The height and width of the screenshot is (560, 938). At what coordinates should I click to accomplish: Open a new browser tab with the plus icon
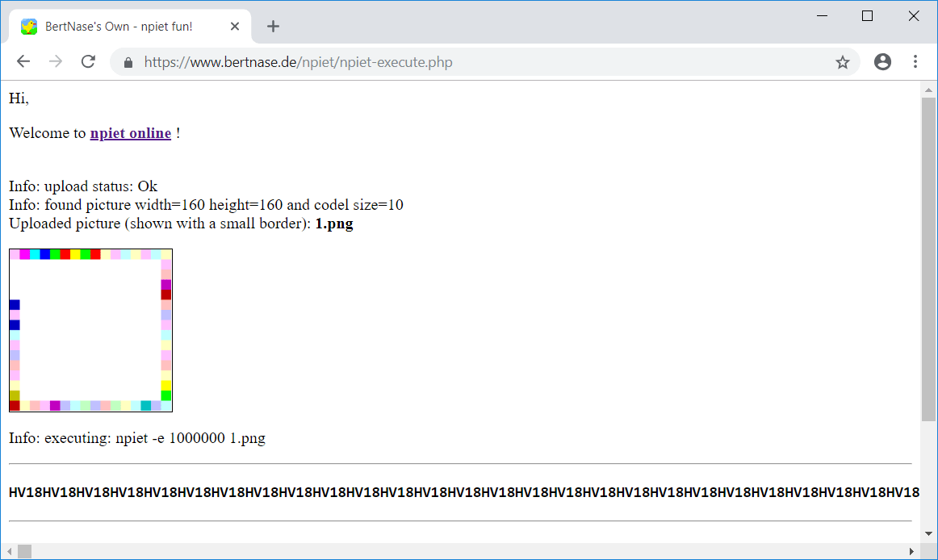click(272, 26)
